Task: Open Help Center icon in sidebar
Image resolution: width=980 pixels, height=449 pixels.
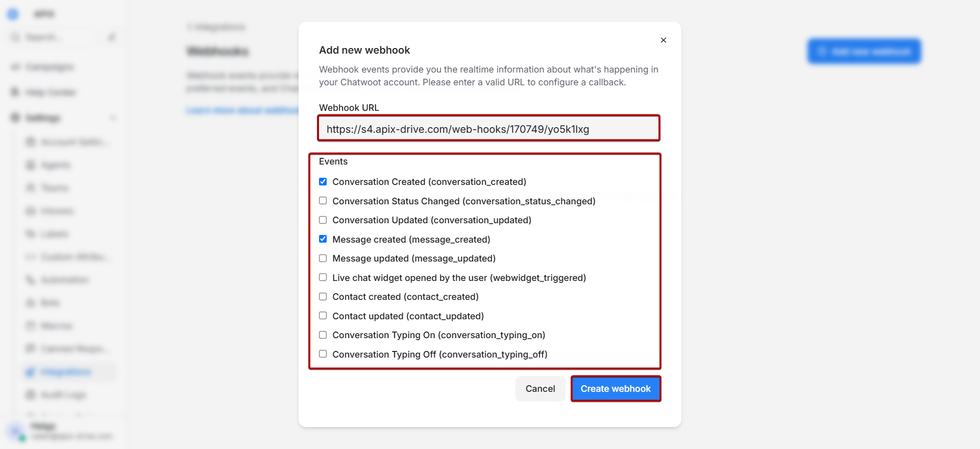Action: 15,92
